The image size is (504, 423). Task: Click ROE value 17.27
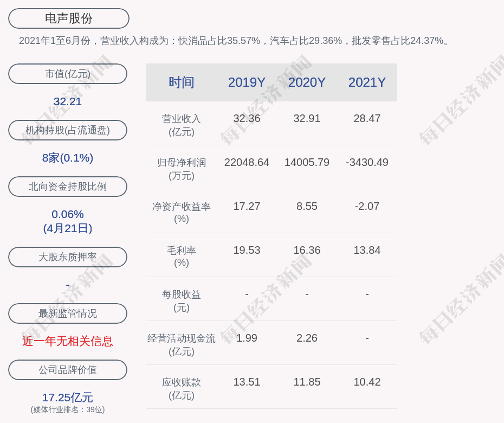pyautogui.click(x=247, y=206)
